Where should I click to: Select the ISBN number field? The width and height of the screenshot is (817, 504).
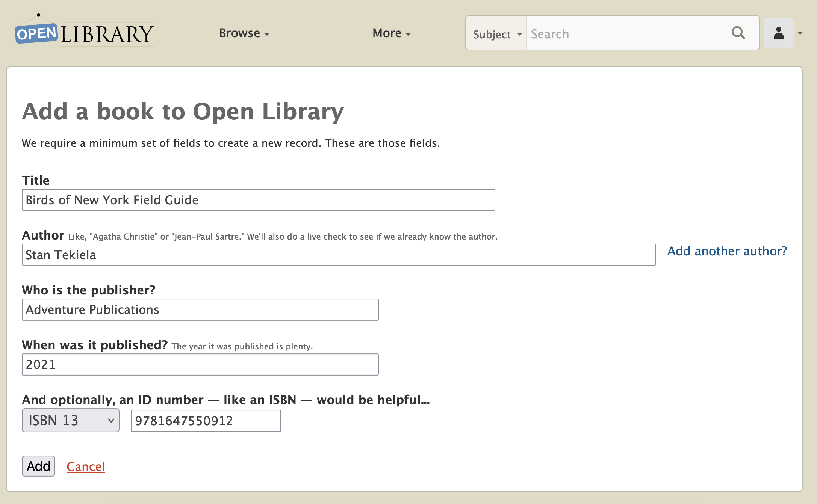[x=205, y=421]
